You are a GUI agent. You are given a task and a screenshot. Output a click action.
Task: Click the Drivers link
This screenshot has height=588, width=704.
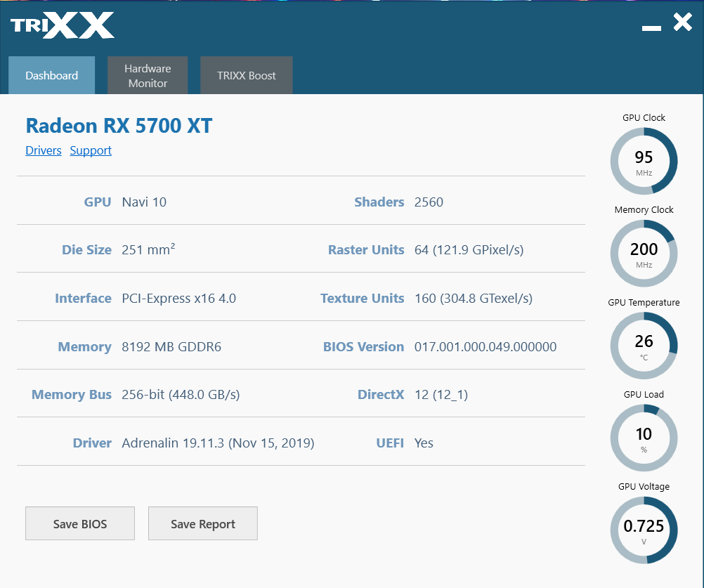coord(43,150)
